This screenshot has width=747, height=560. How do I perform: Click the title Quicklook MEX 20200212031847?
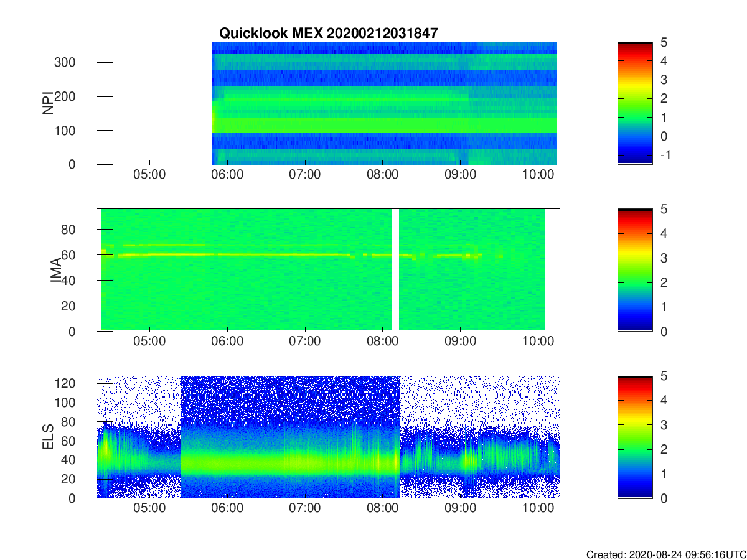[328, 34]
